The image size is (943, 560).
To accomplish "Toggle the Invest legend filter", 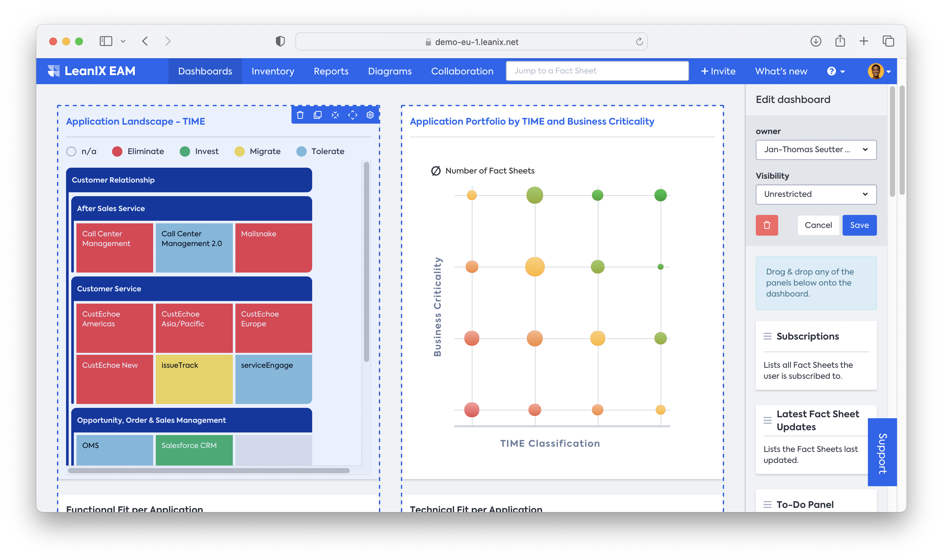I will (199, 151).
